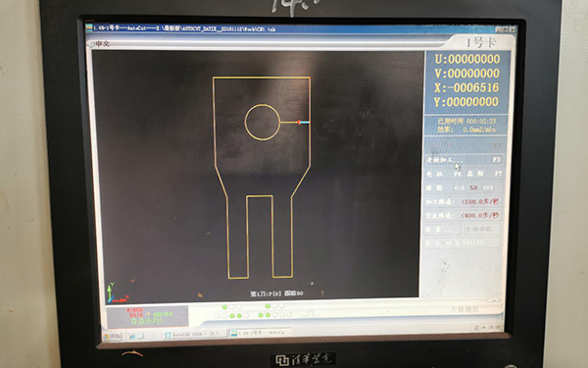This screenshot has width=588, height=368.
Task: Open the Windows 开始 Start button
Action: tap(112, 336)
